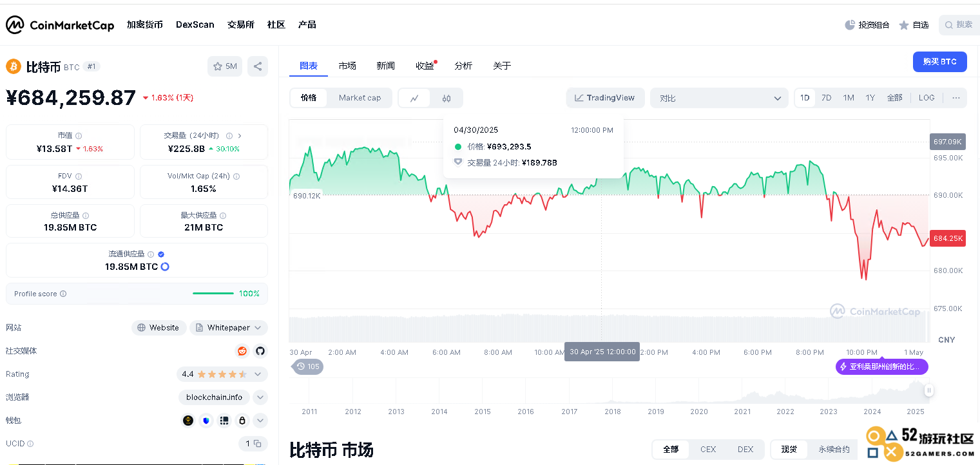Screen dimensions: 980x465
Task: Grab the chart range slider handle
Action: click(929, 390)
